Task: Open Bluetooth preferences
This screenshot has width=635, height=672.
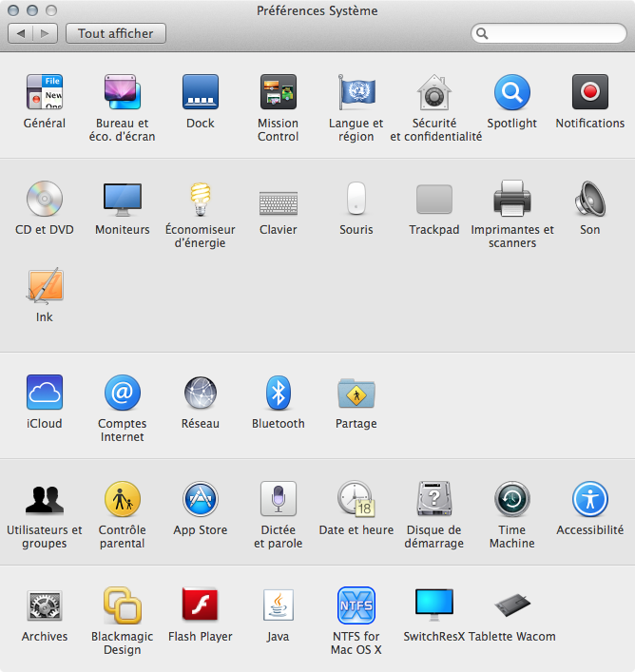Action: click(278, 393)
